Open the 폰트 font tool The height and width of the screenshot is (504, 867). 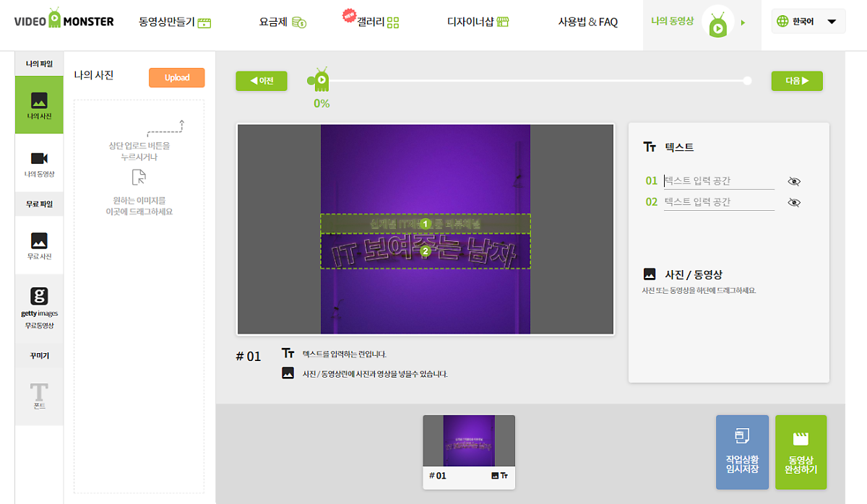[39, 396]
